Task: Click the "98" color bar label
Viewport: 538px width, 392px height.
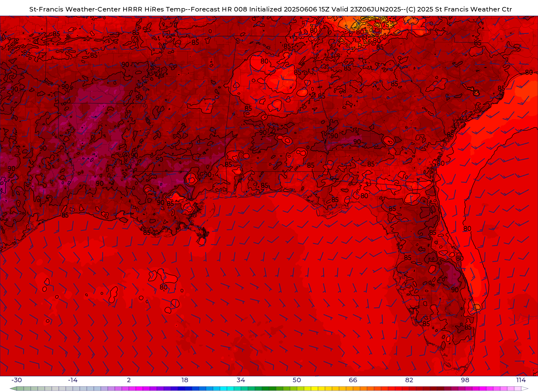Action: click(465, 380)
